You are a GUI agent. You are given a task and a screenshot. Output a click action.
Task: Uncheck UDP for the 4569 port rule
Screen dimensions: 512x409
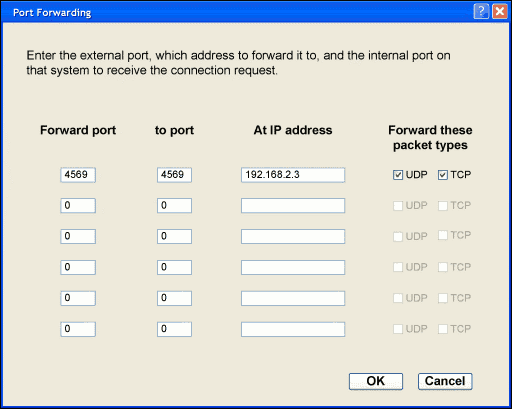(398, 175)
